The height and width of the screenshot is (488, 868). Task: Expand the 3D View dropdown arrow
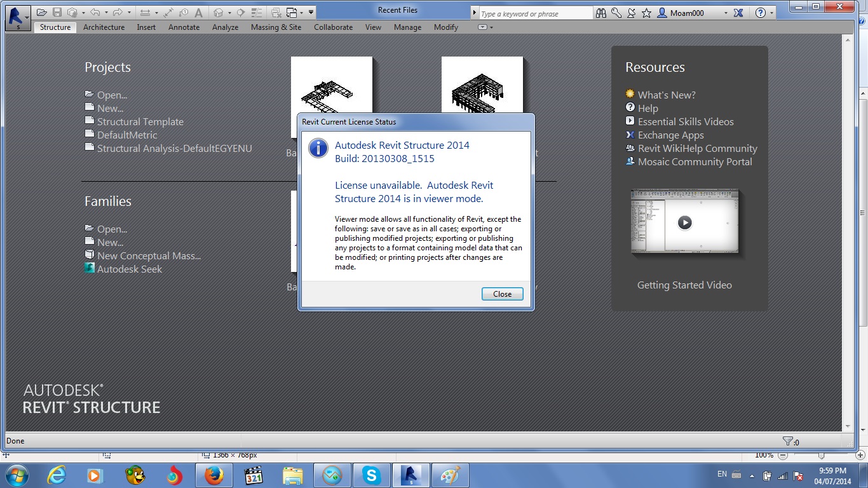coord(229,13)
